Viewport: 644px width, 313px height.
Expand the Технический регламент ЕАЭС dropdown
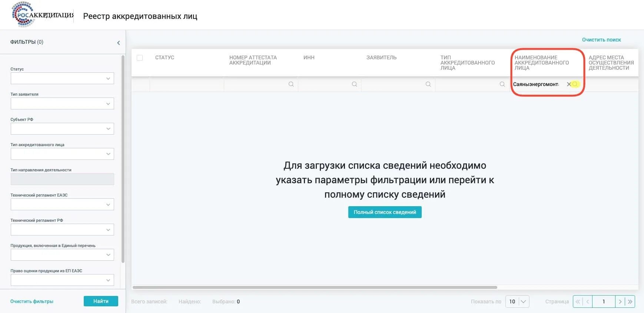62,204
